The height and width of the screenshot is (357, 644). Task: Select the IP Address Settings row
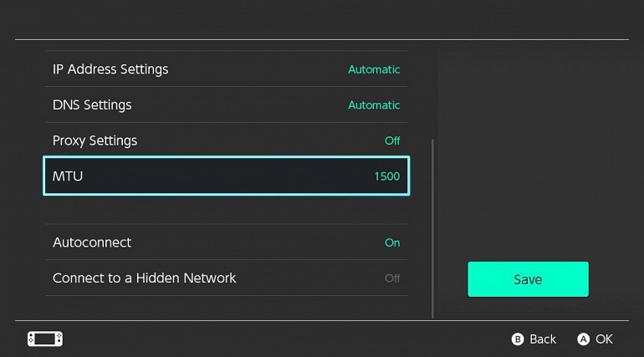227,69
